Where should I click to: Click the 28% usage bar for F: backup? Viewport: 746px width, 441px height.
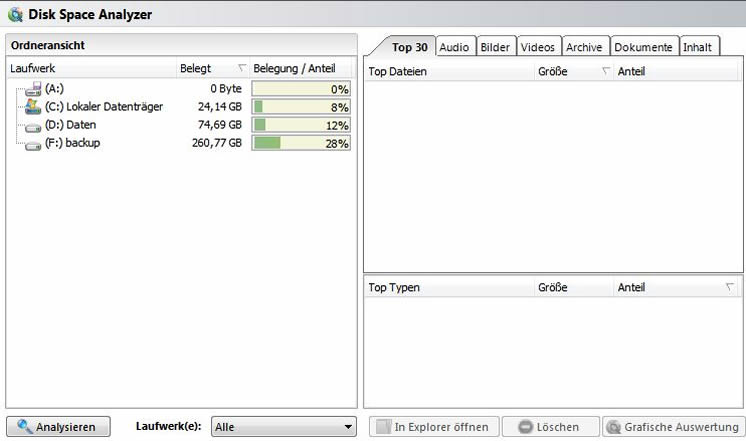(301, 143)
